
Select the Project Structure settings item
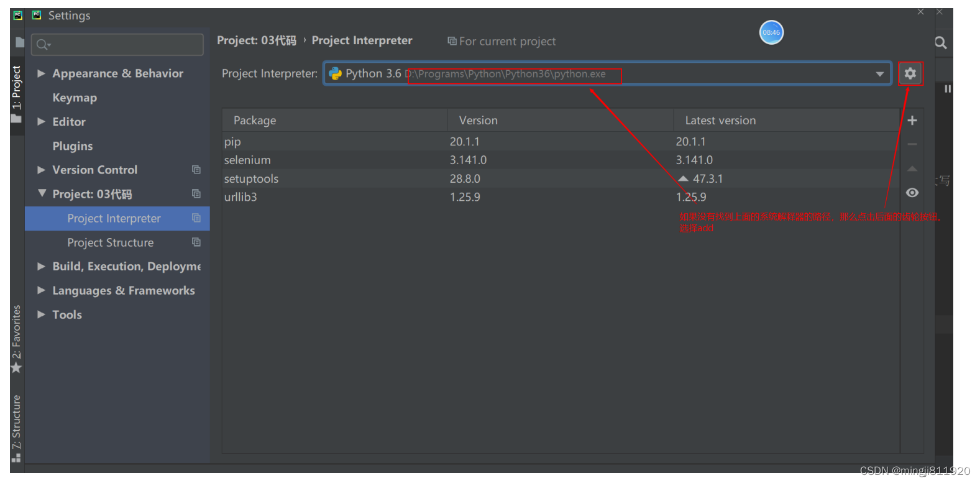coord(117,242)
